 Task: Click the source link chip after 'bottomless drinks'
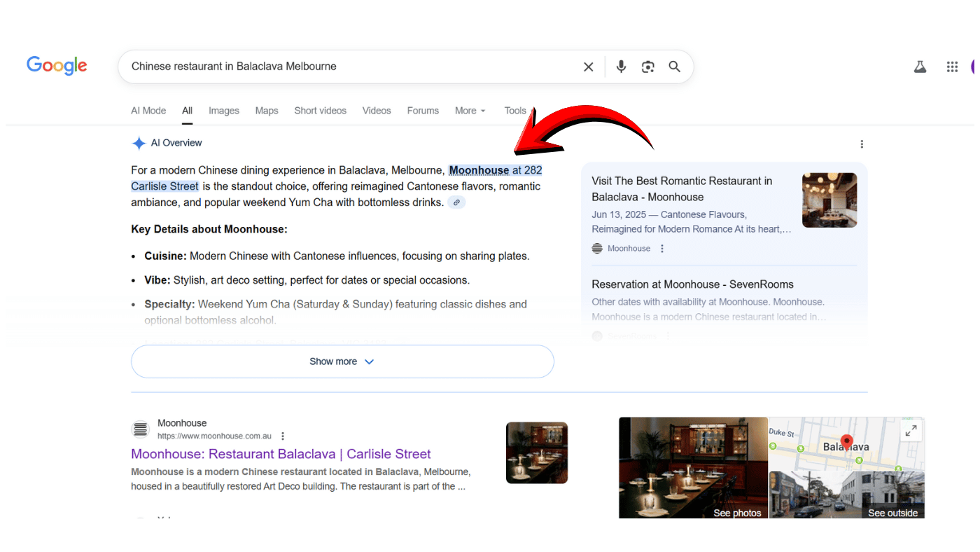click(x=456, y=202)
